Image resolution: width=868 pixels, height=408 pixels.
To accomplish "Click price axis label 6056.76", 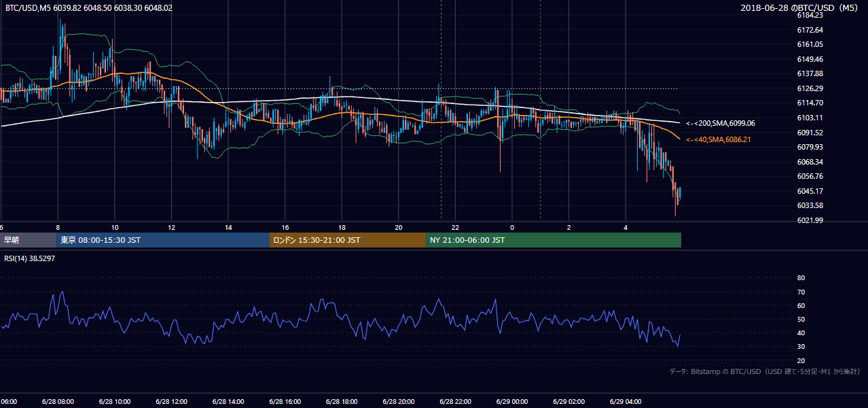I will point(810,176).
